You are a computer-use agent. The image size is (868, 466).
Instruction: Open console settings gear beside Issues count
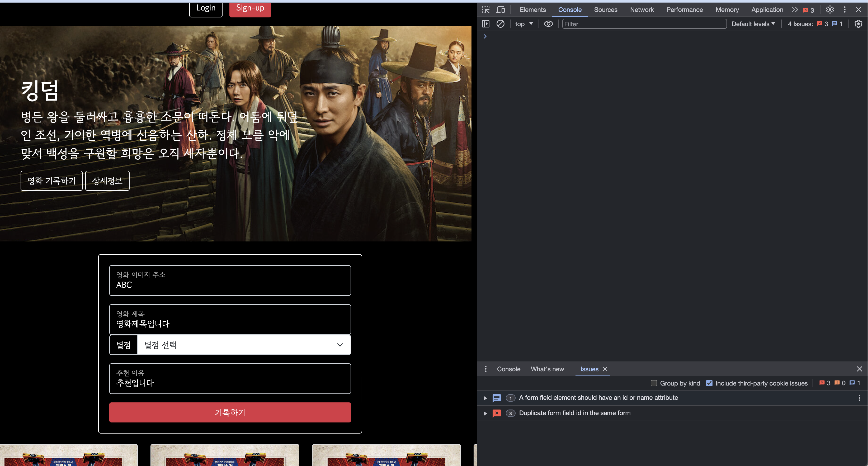pos(858,24)
